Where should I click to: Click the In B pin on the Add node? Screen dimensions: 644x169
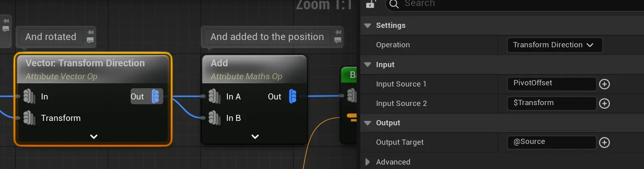pyautogui.click(x=214, y=118)
